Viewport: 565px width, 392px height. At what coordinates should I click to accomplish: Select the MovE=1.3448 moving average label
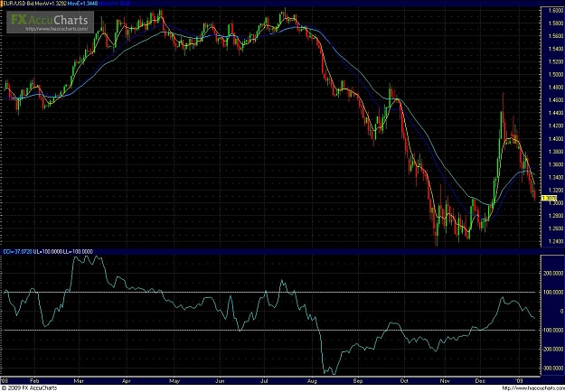[x=83, y=4]
